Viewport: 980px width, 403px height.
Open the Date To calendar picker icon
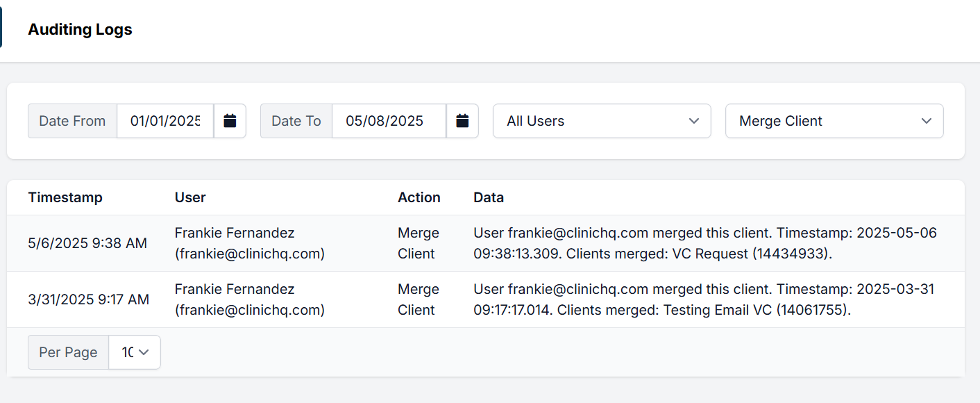coord(462,121)
